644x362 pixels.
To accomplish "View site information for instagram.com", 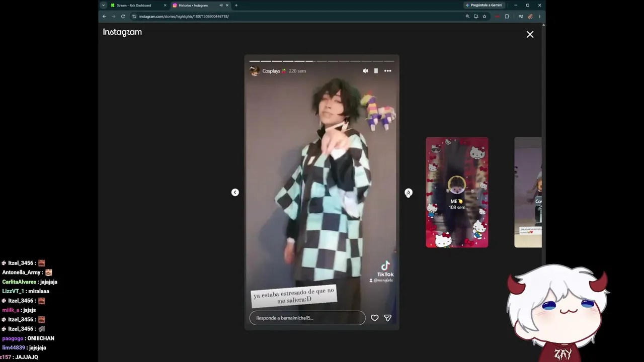I will [134, 17].
